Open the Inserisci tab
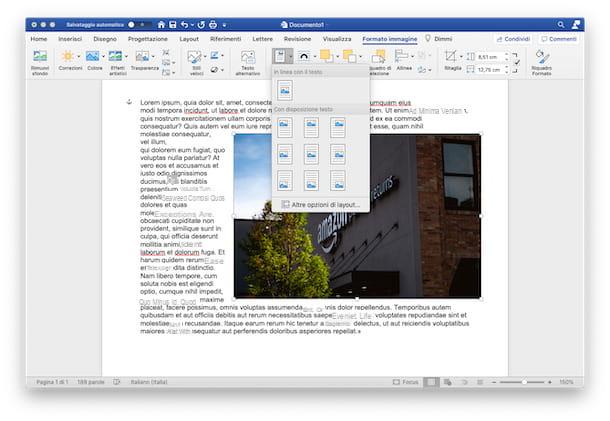Image resolution: width=610 pixels, height=421 pixels. tap(70, 39)
